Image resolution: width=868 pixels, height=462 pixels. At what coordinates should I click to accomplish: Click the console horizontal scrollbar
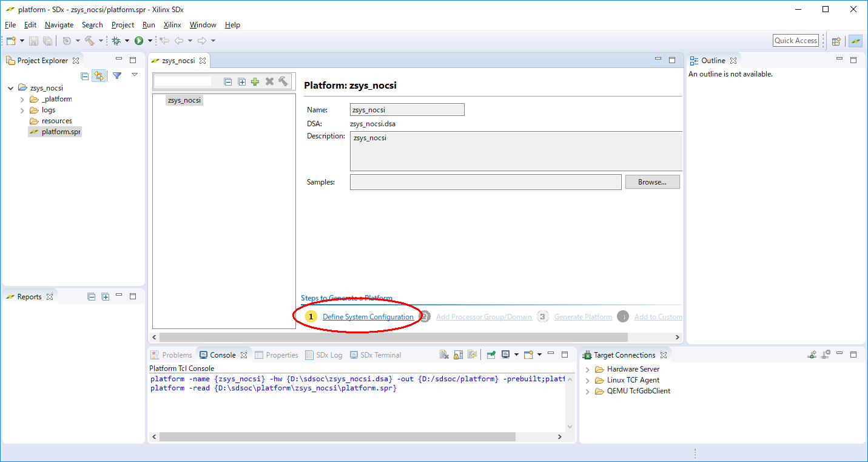pyautogui.click(x=337, y=437)
